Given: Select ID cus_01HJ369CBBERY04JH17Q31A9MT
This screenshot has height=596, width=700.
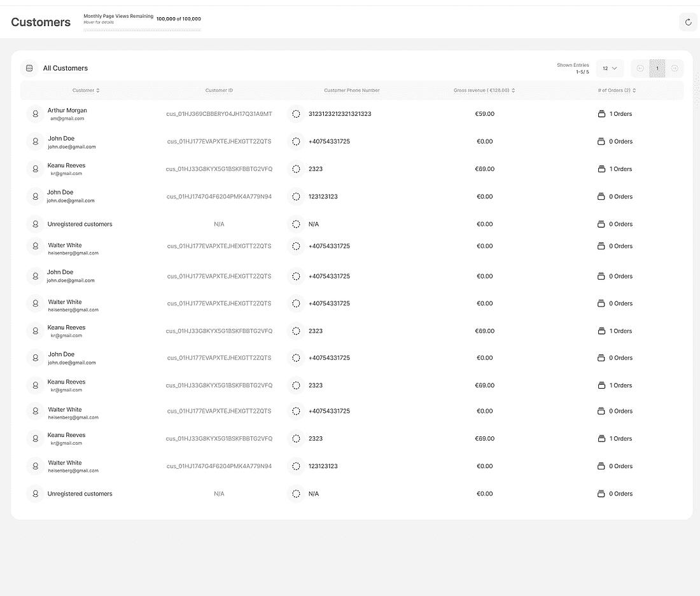Looking at the screenshot, I should [x=219, y=114].
